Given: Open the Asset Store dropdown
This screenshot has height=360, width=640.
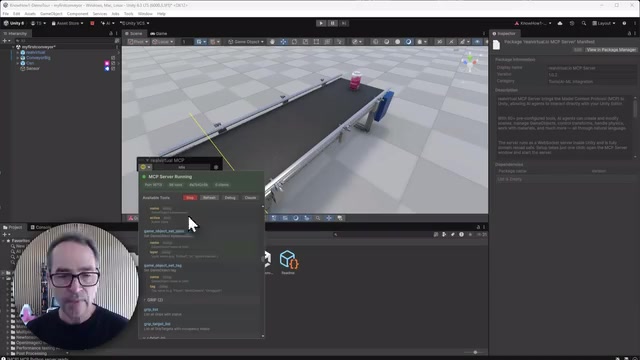Looking at the screenshot, I should click(x=68, y=23).
